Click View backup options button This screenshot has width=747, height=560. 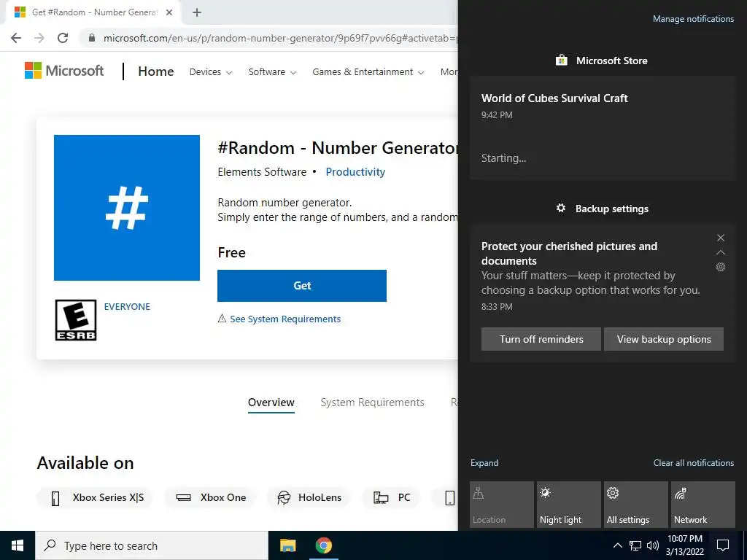pyautogui.click(x=664, y=339)
